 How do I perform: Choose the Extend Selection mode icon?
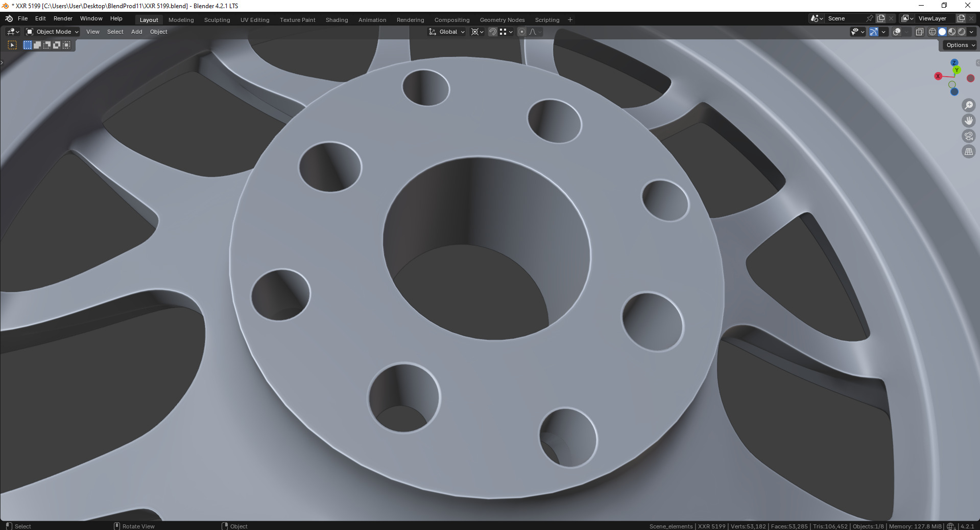click(37, 45)
